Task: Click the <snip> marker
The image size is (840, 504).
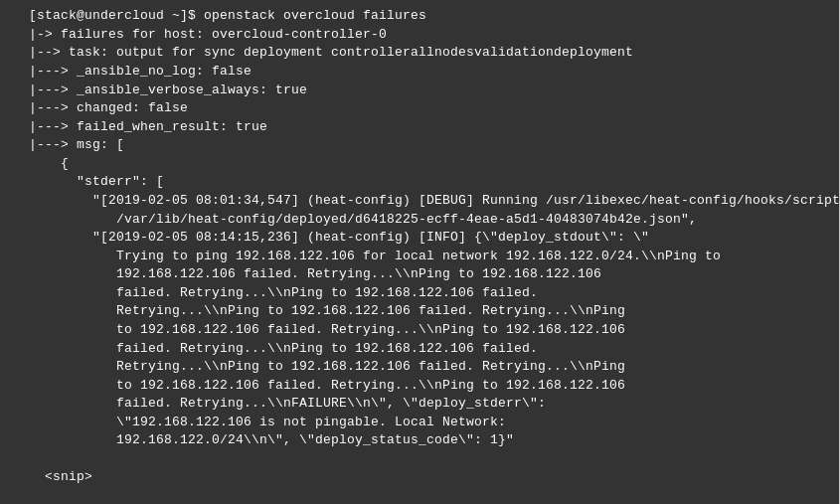Action: 68,476
